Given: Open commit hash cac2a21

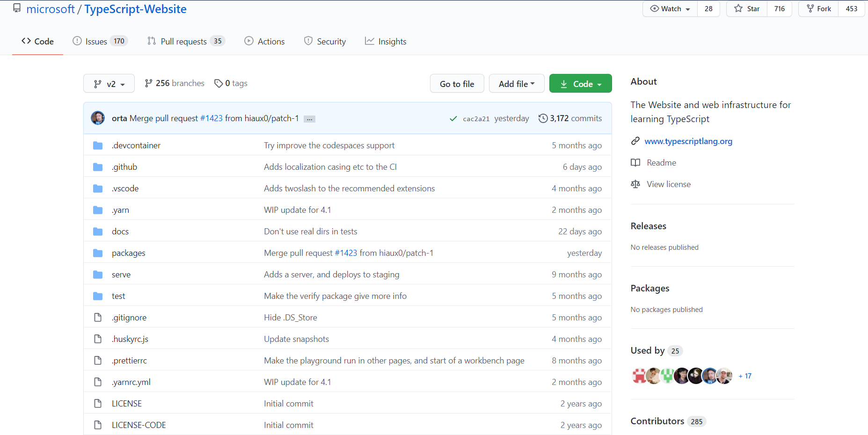Looking at the screenshot, I should [x=476, y=119].
